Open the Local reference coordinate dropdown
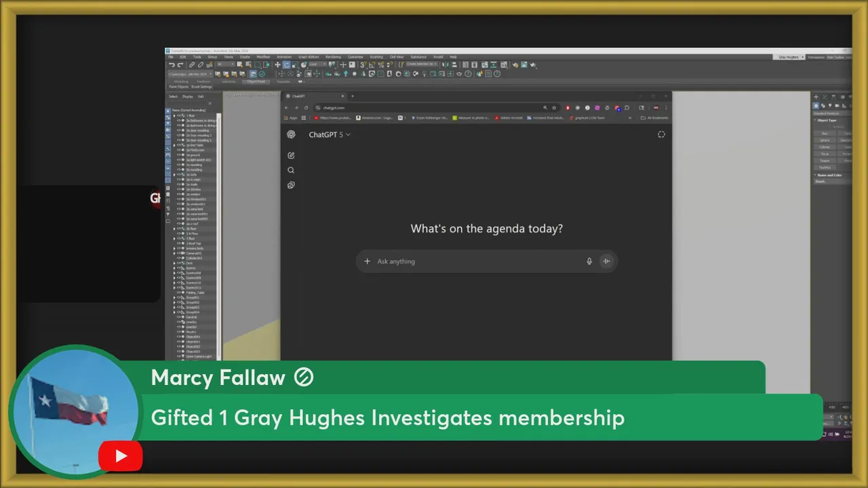The width and height of the screenshot is (868, 488). point(317,64)
